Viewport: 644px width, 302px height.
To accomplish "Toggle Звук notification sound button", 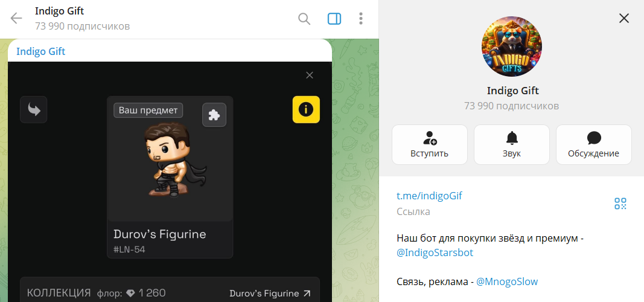I will point(512,144).
